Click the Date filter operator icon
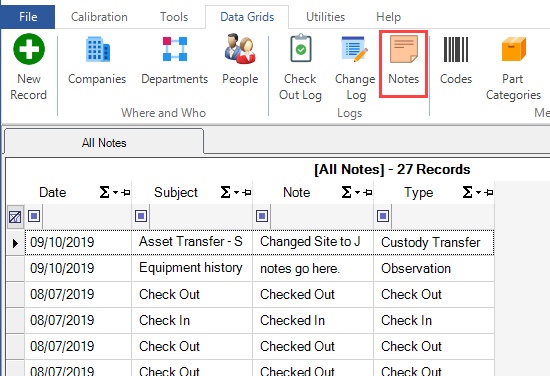The height and width of the screenshot is (376, 550). [x=34, y=216]
